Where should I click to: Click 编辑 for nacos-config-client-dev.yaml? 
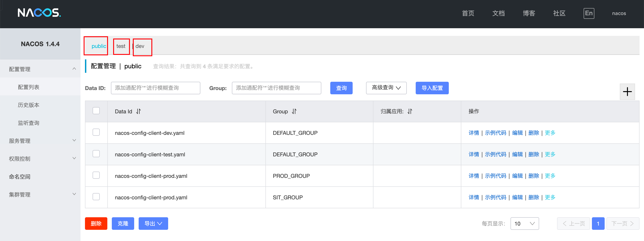(517, 133)
